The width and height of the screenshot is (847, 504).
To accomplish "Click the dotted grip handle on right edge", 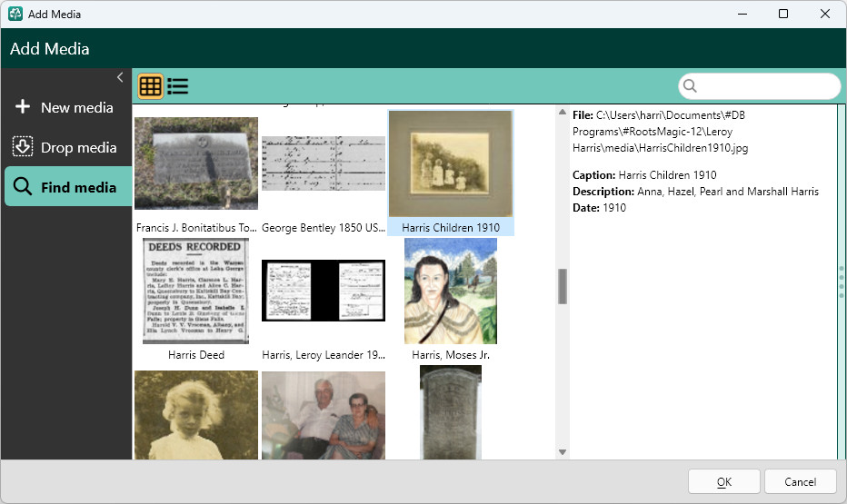I will pos(842,282).
